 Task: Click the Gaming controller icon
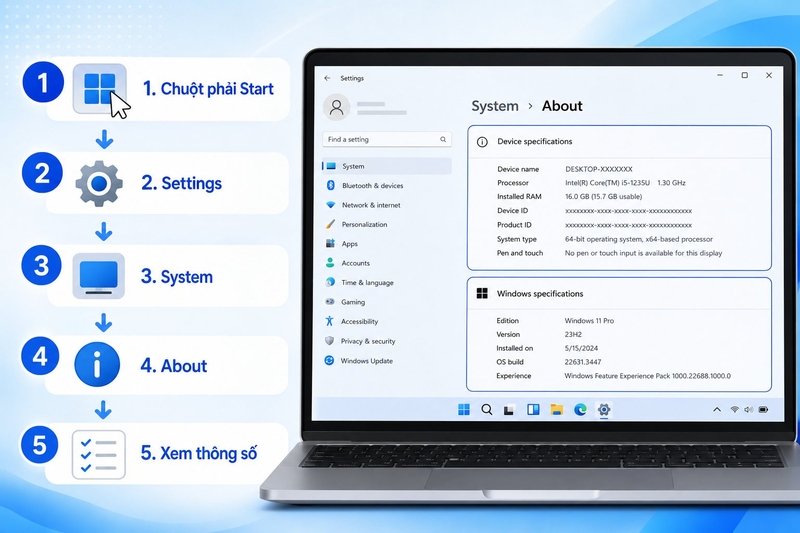330,301
